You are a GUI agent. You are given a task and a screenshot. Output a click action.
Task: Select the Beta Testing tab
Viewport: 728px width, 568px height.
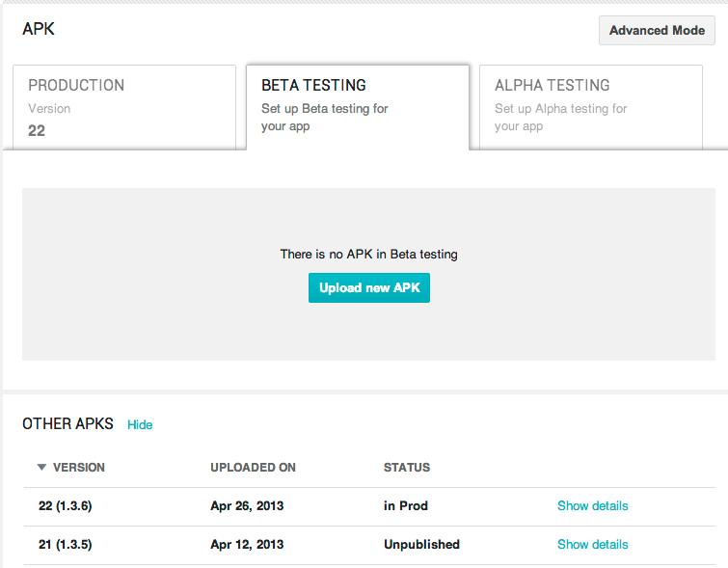click(x=357, y=106)
